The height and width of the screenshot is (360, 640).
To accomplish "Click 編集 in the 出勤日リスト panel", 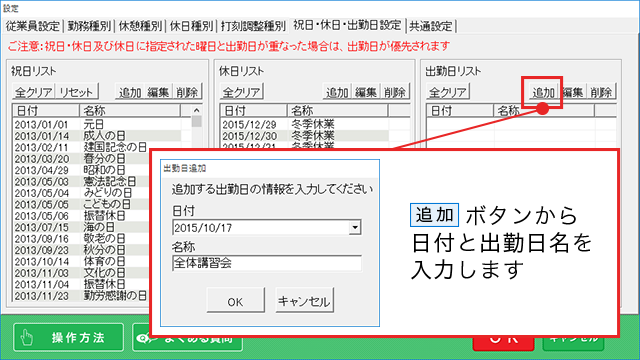I will 573,92.
